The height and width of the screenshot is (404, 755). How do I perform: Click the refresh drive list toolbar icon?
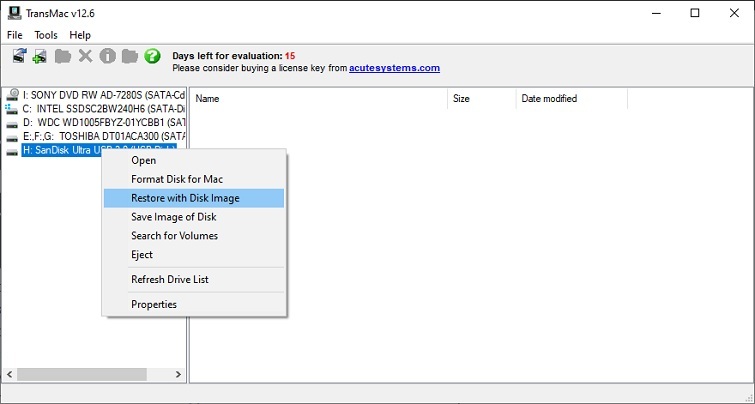click(19, 56)
